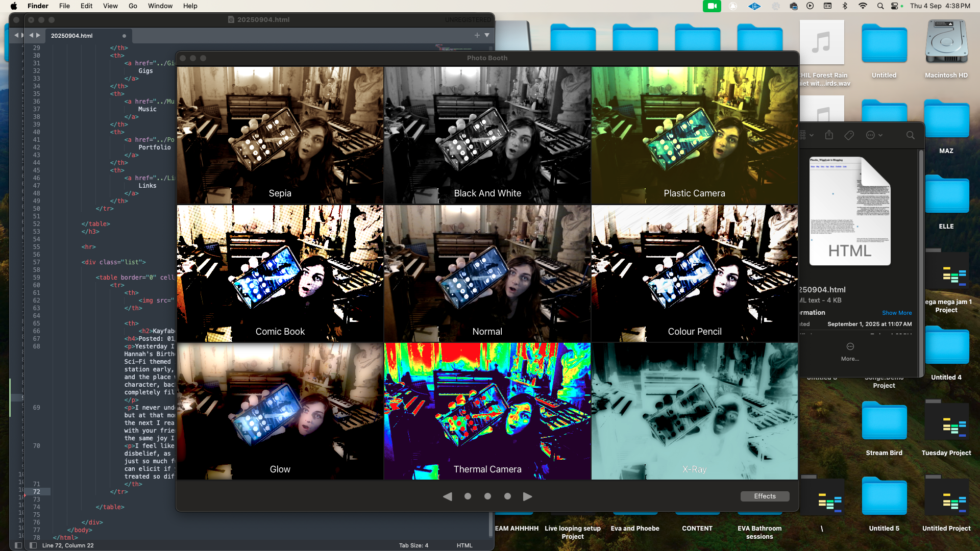Open the Finder window share icon

[829, 135]
